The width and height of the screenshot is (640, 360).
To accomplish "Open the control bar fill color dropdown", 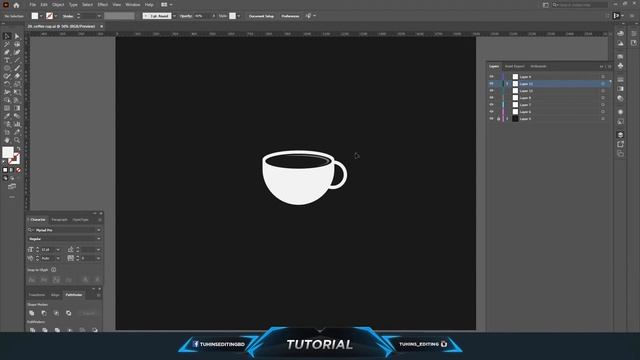I will coord(41,16).
